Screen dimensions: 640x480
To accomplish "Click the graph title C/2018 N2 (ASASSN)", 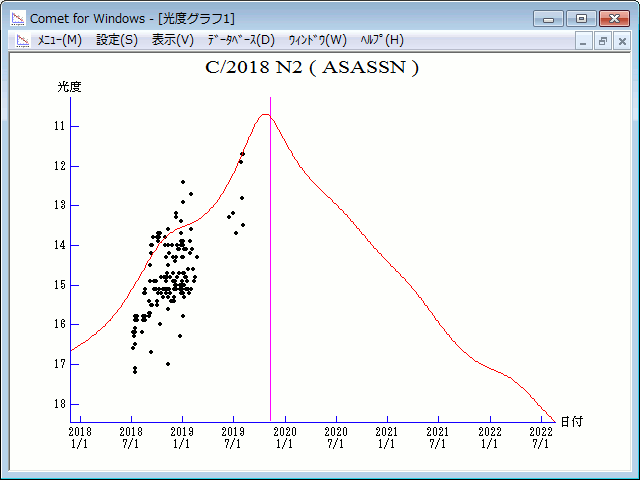I will [x=311, y=68].
